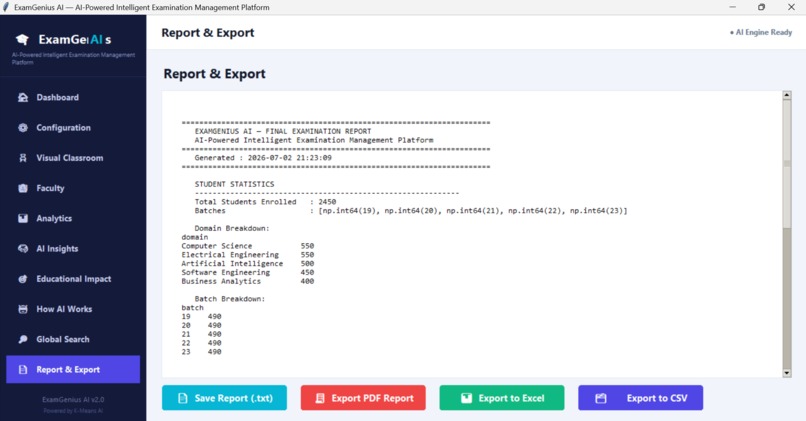Image resolution: width=806 pixels, height=421 pixels.
Task: Click the spreadsheet icon on Export to Excel
Action: (466, 398)
